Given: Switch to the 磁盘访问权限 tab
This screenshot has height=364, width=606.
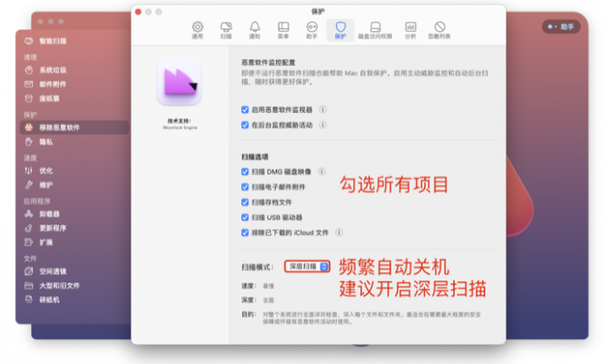Looking at the screenshot, I should (x=375, y=30).
